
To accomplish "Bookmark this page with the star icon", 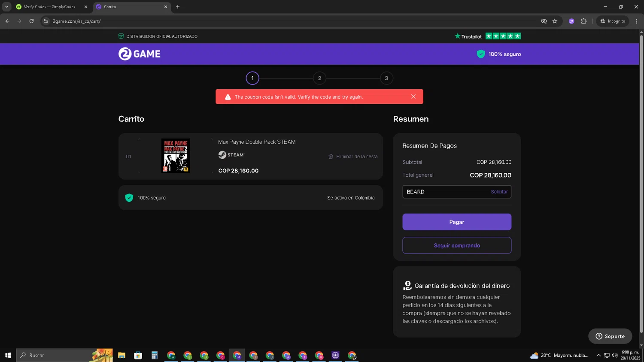I will pos(555,21).
